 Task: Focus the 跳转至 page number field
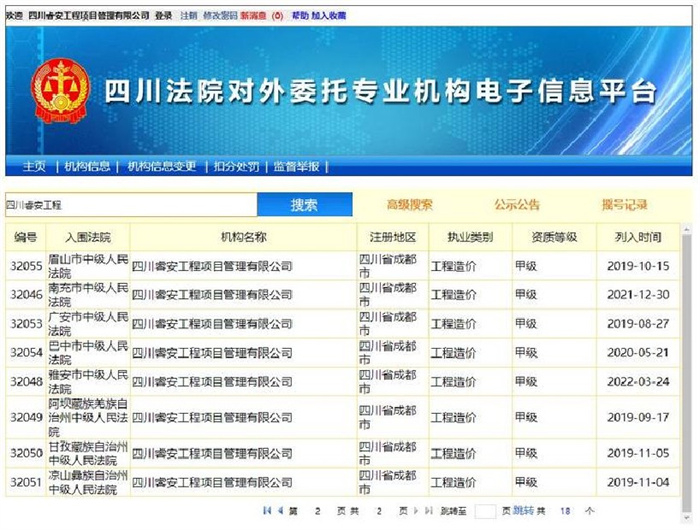point(485,511)
